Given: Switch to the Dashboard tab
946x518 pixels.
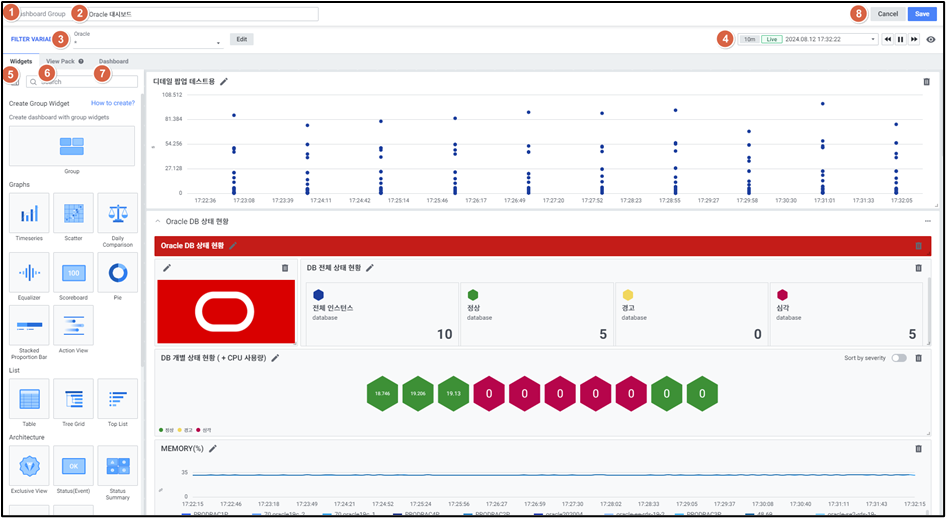Looking at the screenshot, I should [113, 61].
